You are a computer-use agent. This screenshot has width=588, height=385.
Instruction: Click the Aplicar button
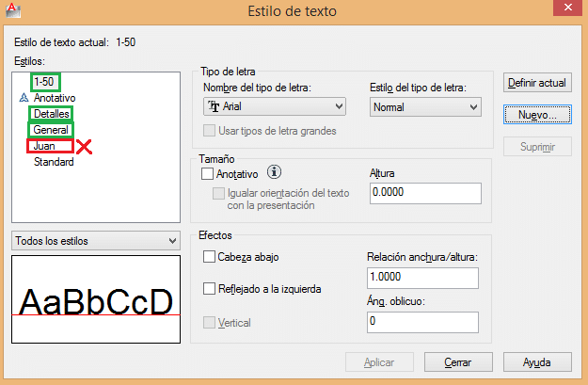coord(379,362)
